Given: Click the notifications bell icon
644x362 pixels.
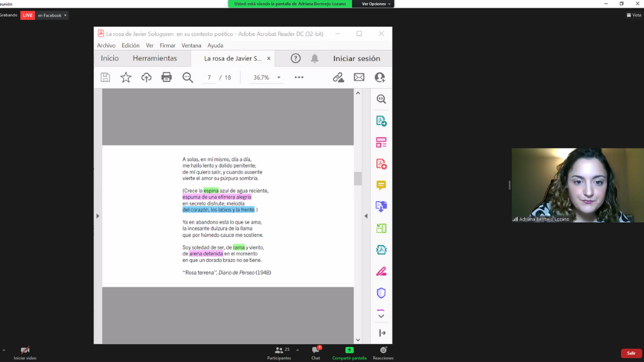Looking at the screenshot, I should tap(314, 58).
